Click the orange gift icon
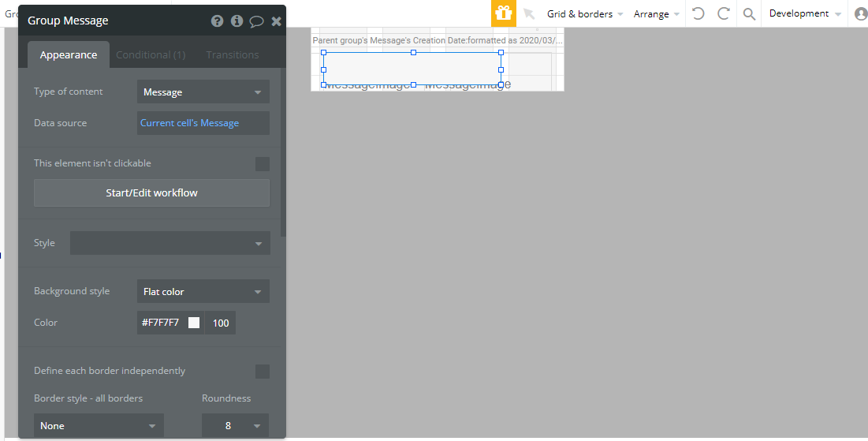 [504, 13]
